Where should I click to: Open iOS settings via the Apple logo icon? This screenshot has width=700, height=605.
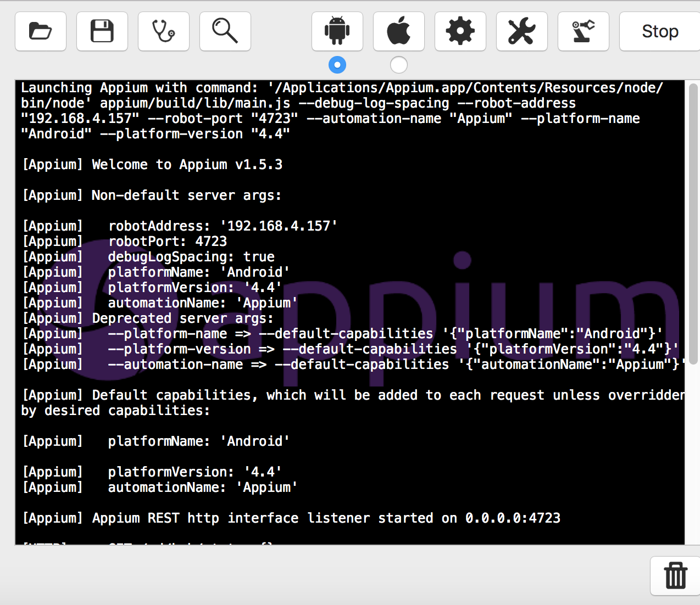[399, 31]
